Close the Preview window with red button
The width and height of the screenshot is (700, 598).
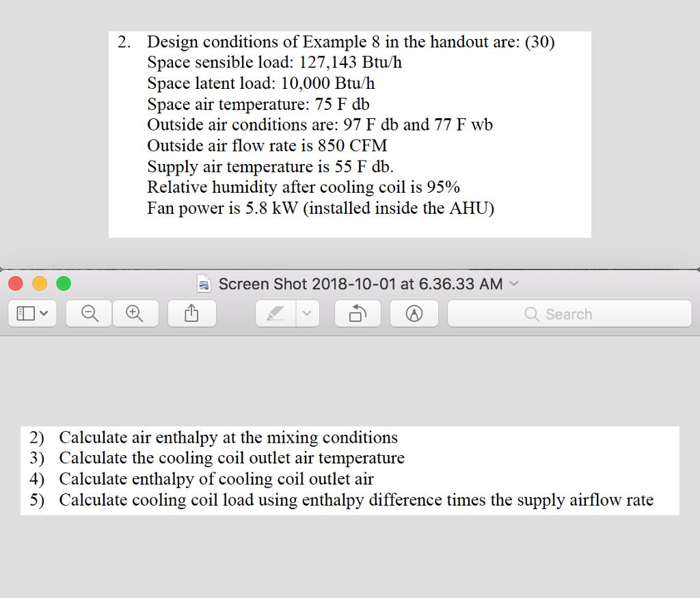click(16, 284)
